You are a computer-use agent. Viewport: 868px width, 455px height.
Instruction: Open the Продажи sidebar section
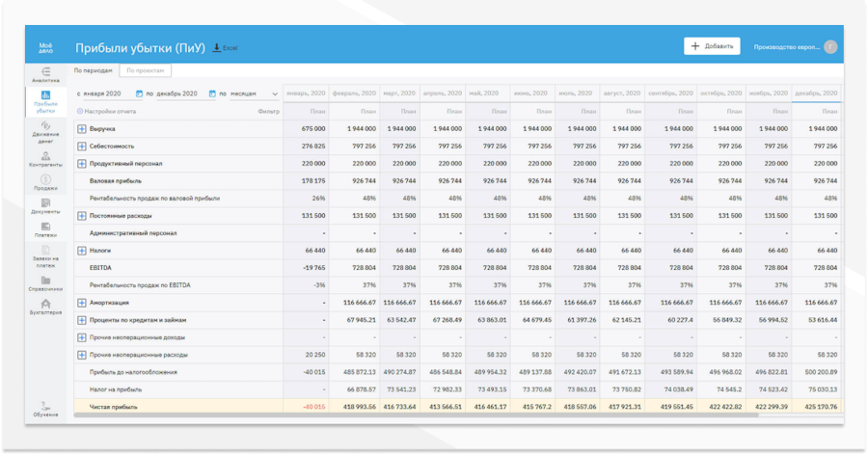click(x=45, y=182)
